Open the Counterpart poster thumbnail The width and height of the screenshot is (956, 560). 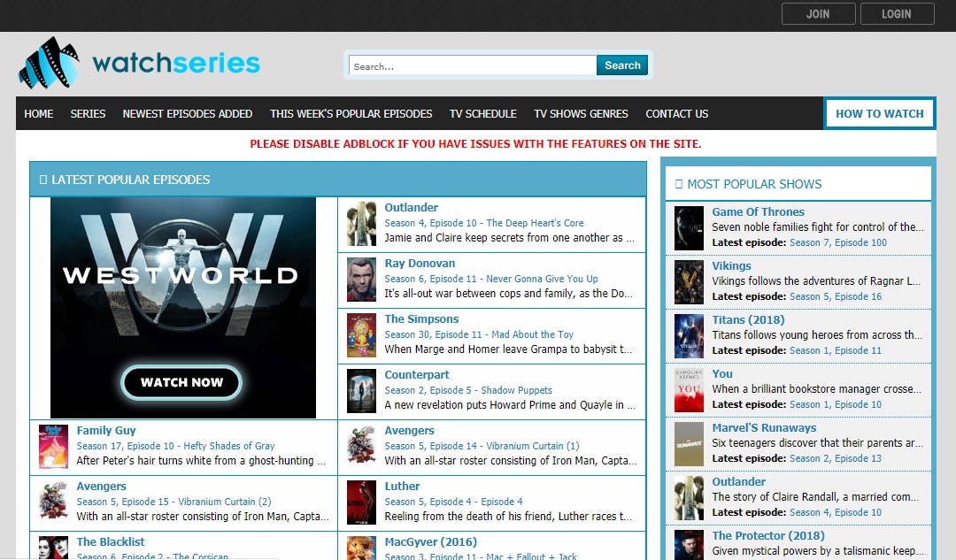(361, 391)
